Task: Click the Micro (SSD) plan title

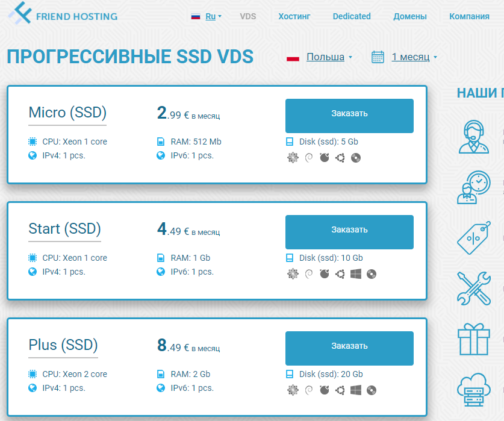Action: (x=67, y=113)
